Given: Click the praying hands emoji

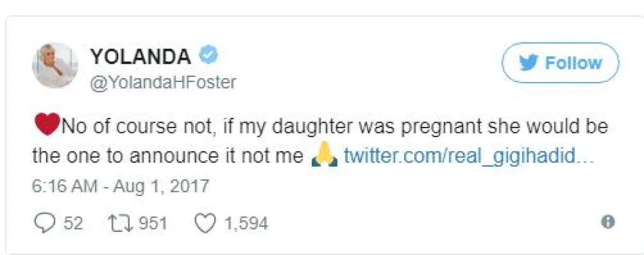Looking at the screenshot, I should tap(324, 155).
